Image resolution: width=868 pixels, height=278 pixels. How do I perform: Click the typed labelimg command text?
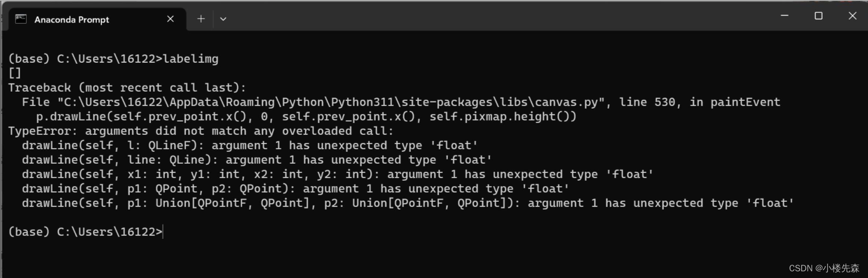(x=191, y=59)
